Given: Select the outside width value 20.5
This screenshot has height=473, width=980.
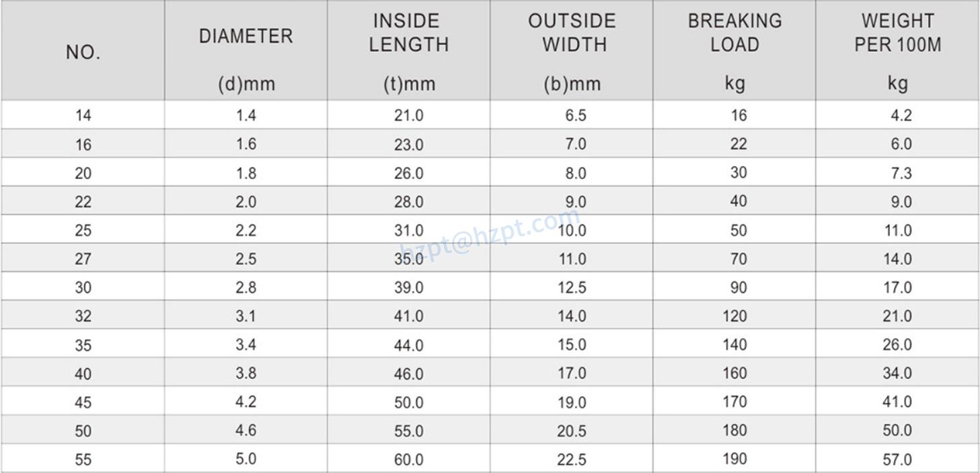Looking at the screenshot, I should click(x=572, y=431).
